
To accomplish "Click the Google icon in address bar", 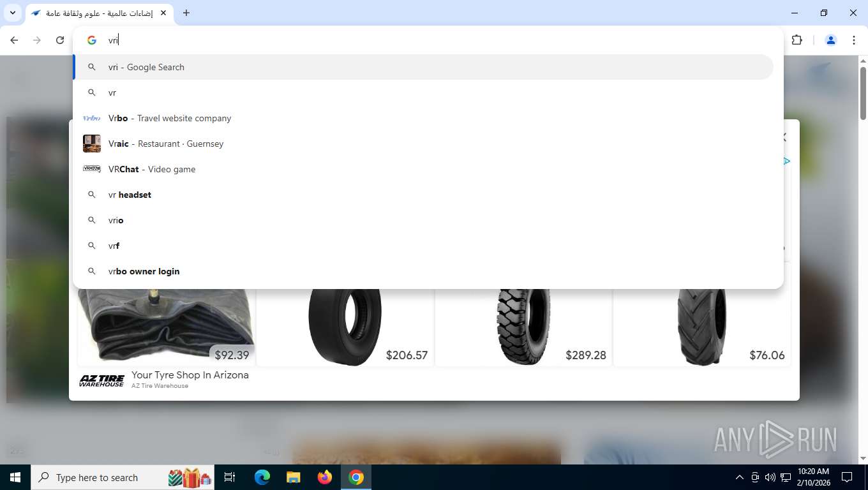I will (92, 40).
